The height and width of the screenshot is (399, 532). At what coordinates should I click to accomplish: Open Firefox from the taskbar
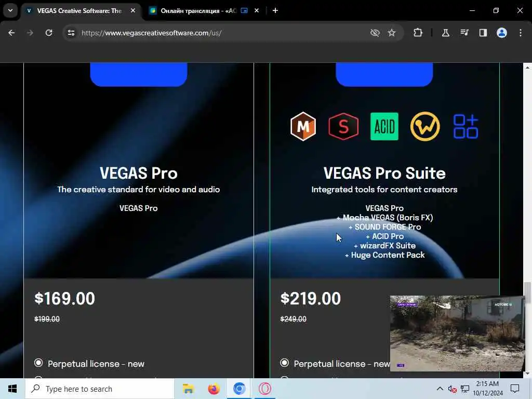[214, 389]
